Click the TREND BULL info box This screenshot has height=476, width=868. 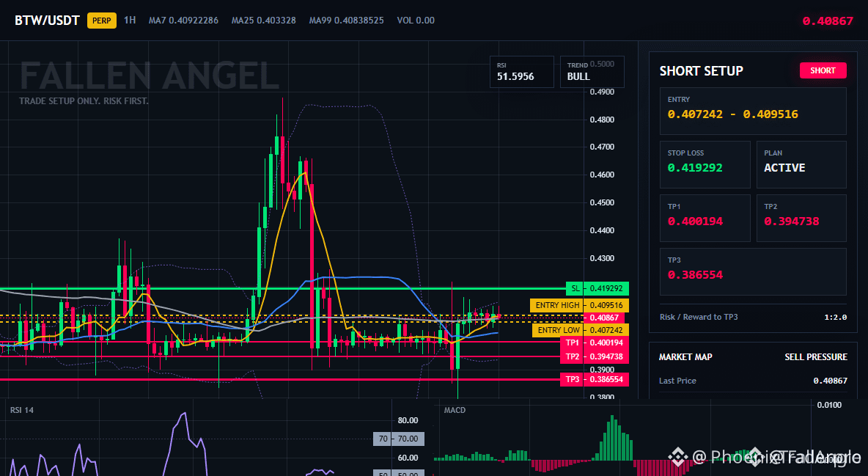click(x=592, y=71)
